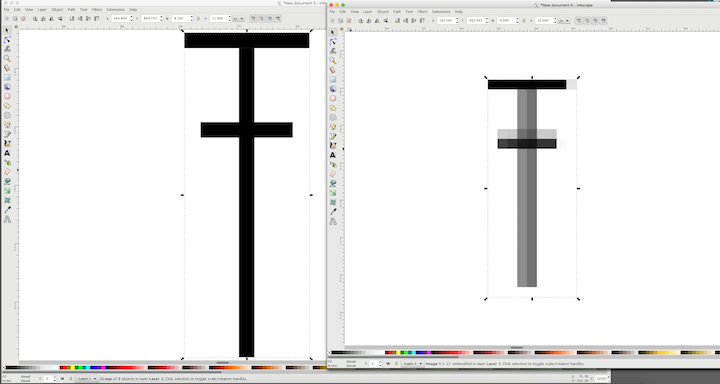
Task: Toggle first affect button (stroke width scaling) in document 4
Action: (x=578, y=20)
